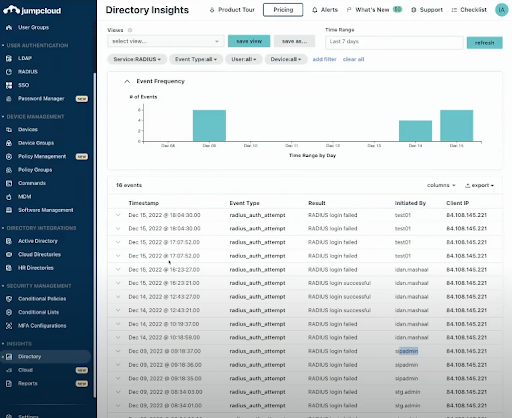The image size is (512, 418).
Task: Open the select view dropdown
Action: 166,41
